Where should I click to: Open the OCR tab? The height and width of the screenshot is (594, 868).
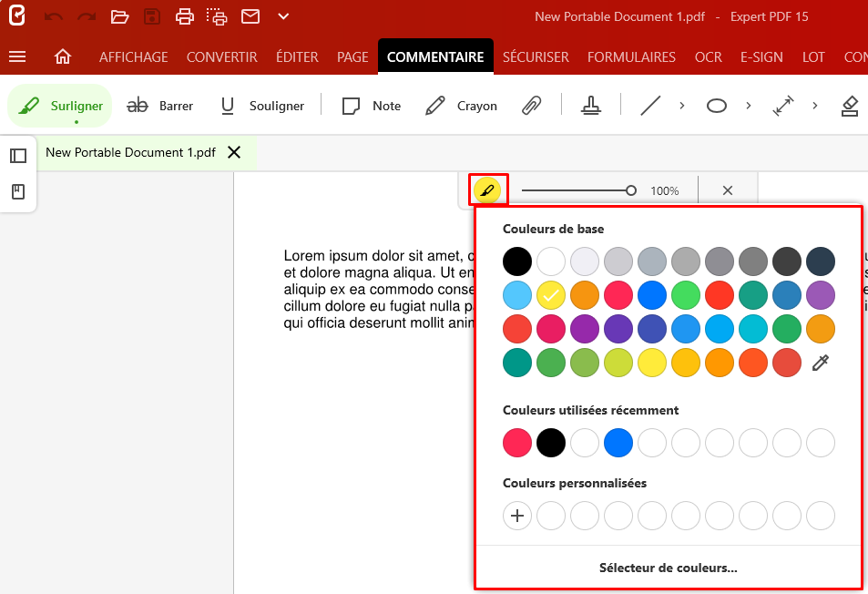pos(708,57)
